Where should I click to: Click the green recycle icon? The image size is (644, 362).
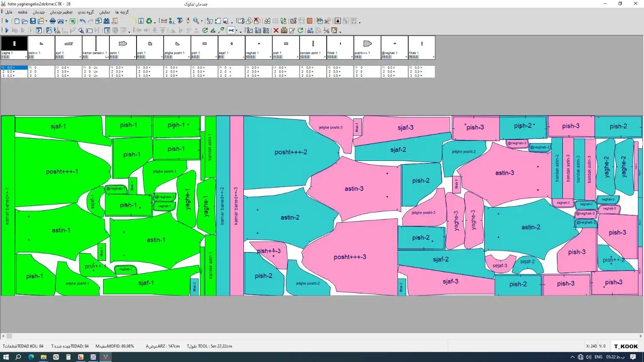click(x=149, y=21)
